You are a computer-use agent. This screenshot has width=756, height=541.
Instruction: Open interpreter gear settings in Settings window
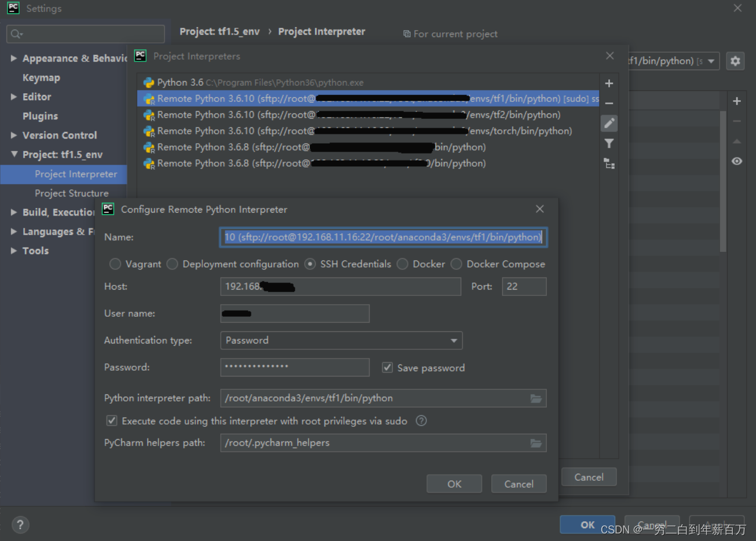click(735, 61)
